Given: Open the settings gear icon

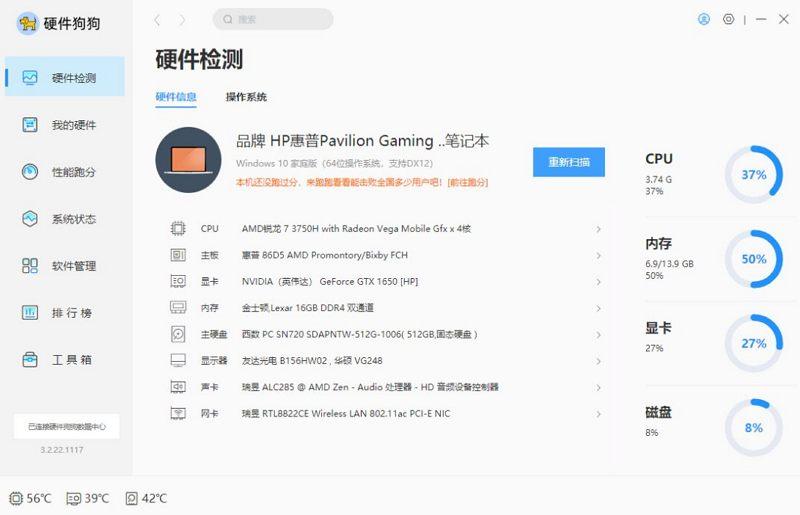Looking at the screenshot, I should (729, 19).
